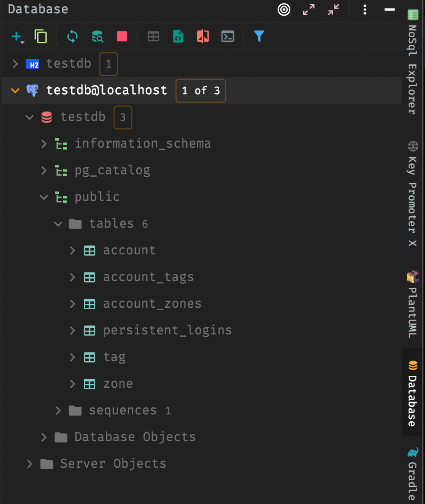Expand the account table
425x504 pixels.
[x=72, y=251]
